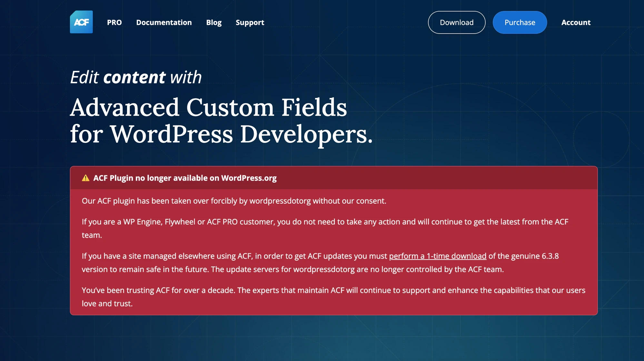Go to the Documentation page
Screen dimensions: 644x361
164,23
